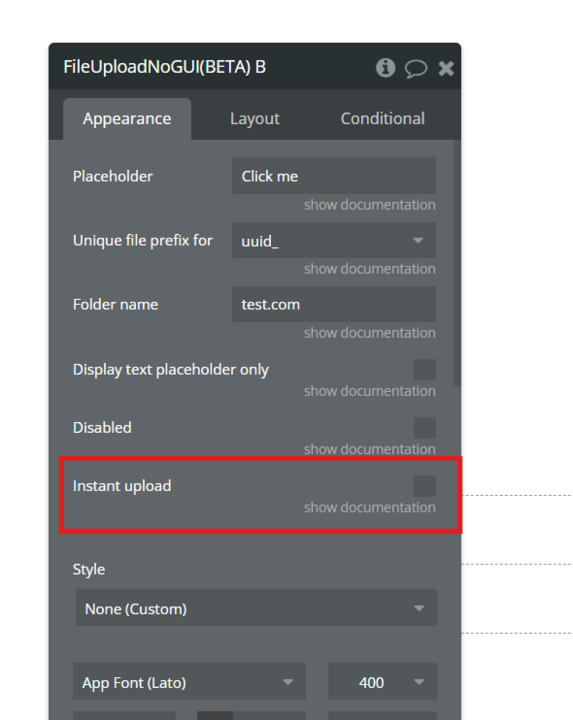
Task: Expand the uuid_ file prefix dropdown
Action: point(334,240)
